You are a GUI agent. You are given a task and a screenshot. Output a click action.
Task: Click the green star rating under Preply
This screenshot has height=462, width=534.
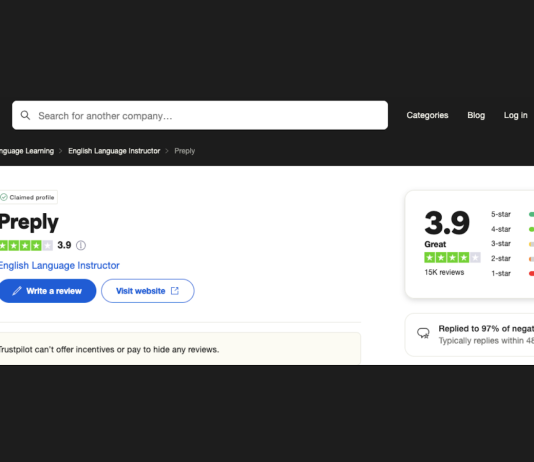(26, 245)
